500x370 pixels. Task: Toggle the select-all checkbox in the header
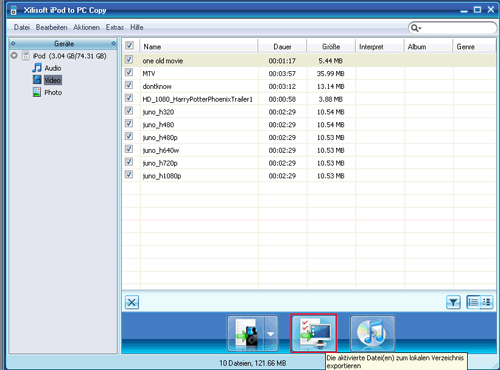click(129, 46)
